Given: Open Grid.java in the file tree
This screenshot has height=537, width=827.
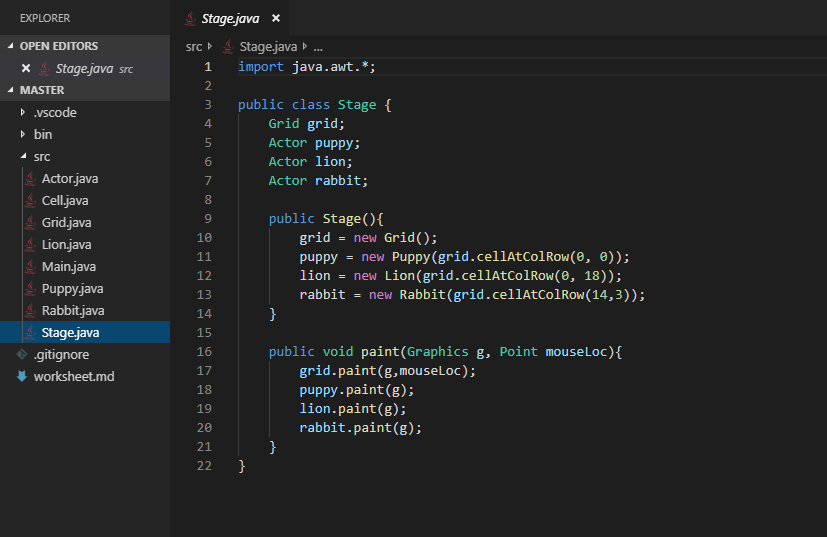Looking at the screenshot, I should (x=66, y=223).
